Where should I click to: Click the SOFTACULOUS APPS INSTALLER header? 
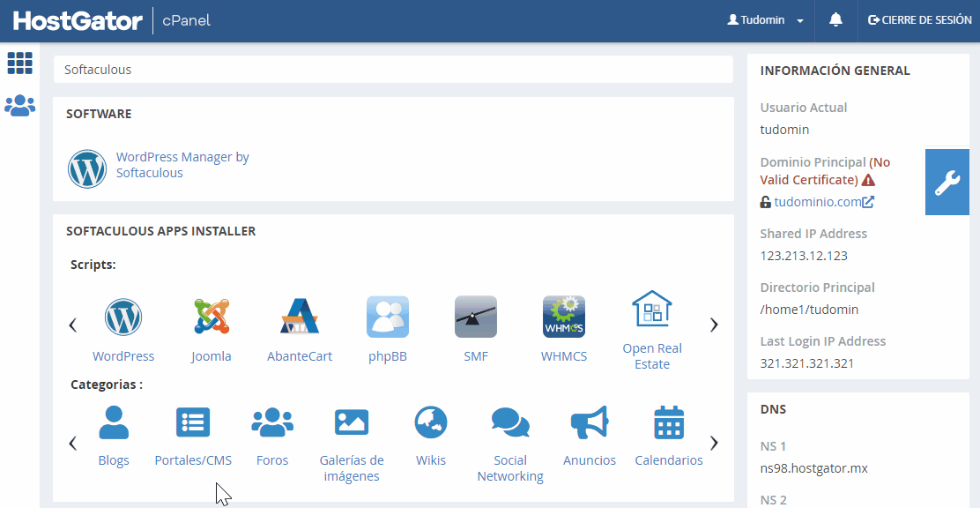(x=160, y=231)
